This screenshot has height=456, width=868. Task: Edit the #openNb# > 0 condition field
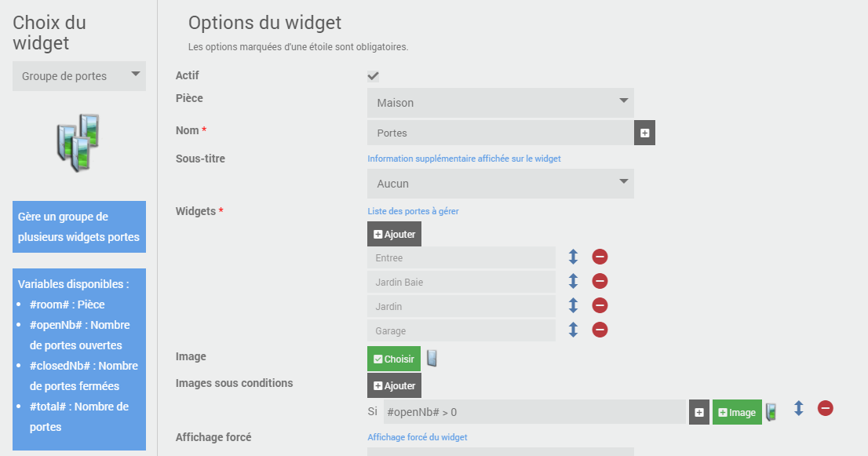coord(534,412)
